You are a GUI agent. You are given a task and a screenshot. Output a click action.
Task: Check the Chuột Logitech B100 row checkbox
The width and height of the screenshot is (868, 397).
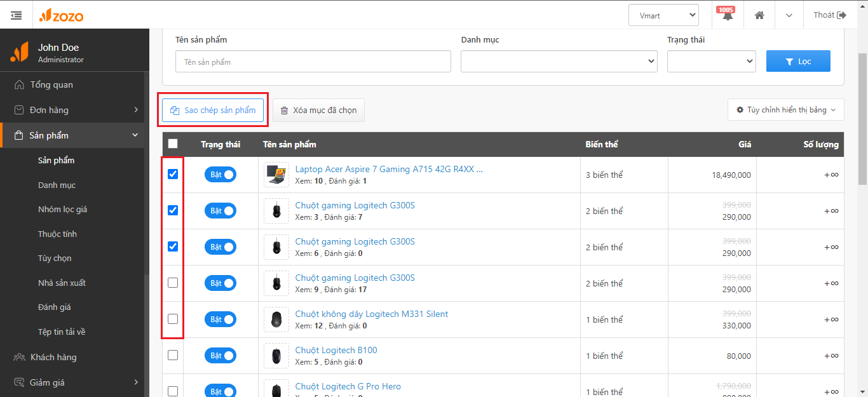click(173, 355)
